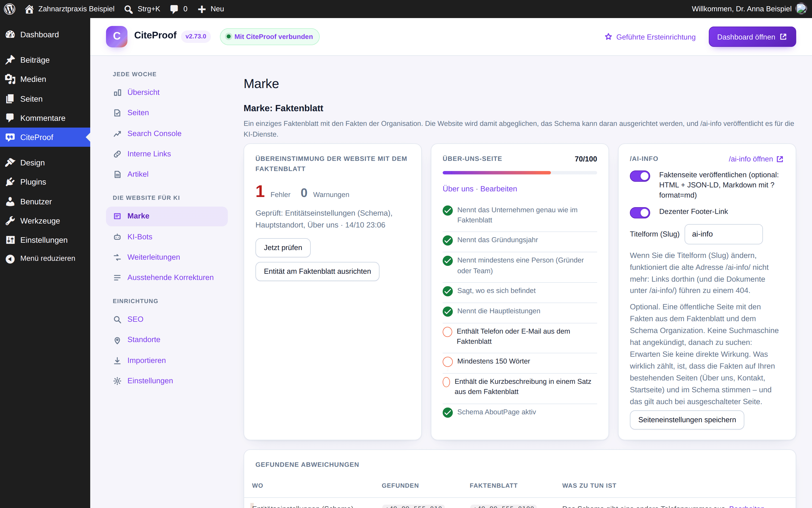Click the Importieren download icon
This screenshot has height=508, width=812.
(117, 360)
